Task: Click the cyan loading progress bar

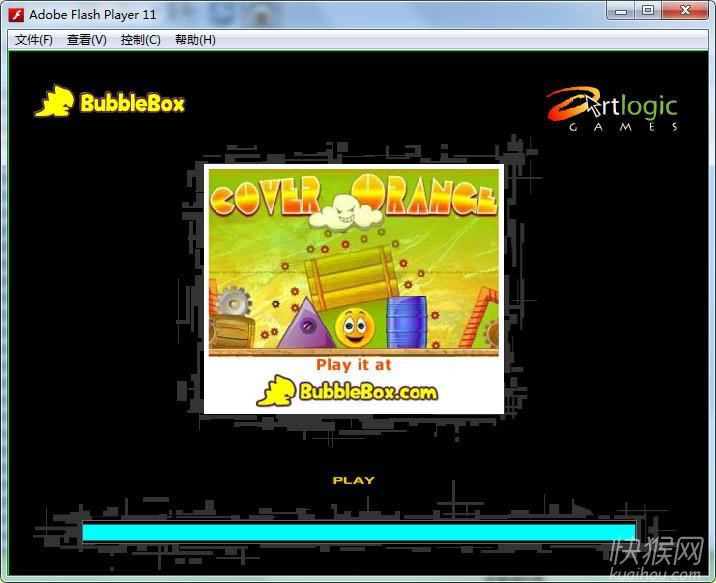Action: tap(358, 531)
